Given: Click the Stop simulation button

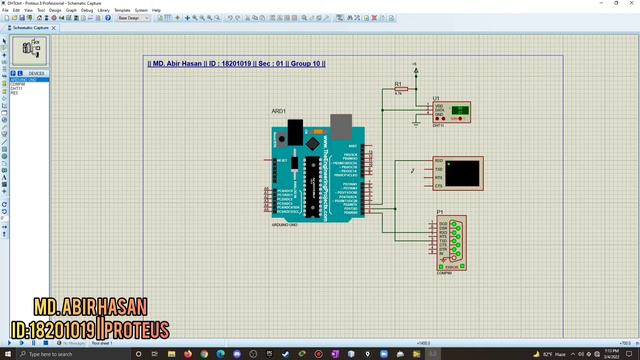Looking at the screenshot, I should (x=46, y=343).
